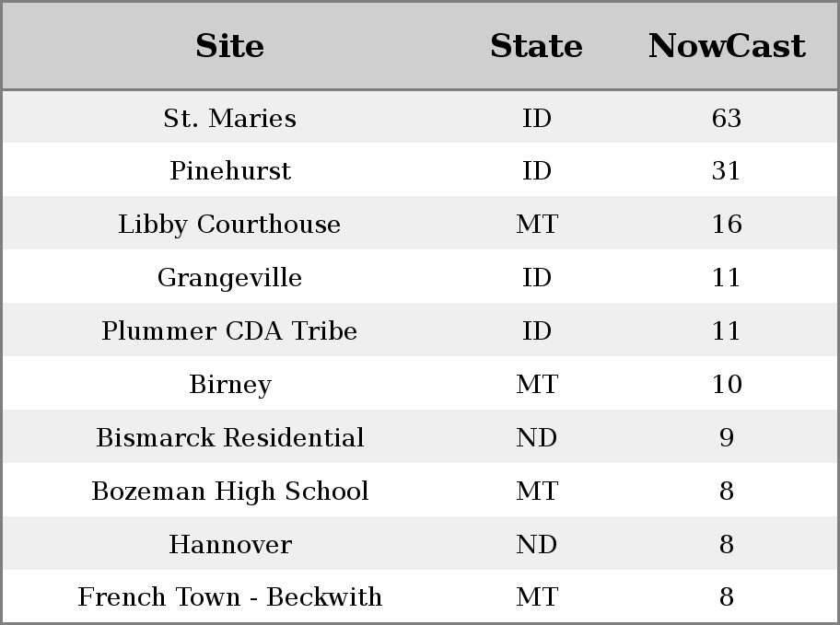Click the MT state cell for Birney
840x625 pixels.
tap(536, 384)
